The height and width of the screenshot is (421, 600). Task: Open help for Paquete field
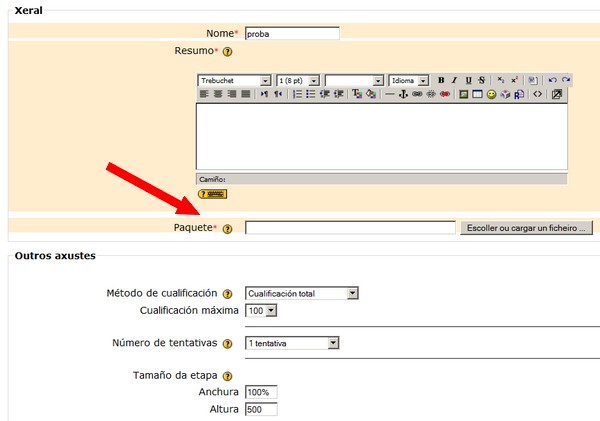pos(227,229)
